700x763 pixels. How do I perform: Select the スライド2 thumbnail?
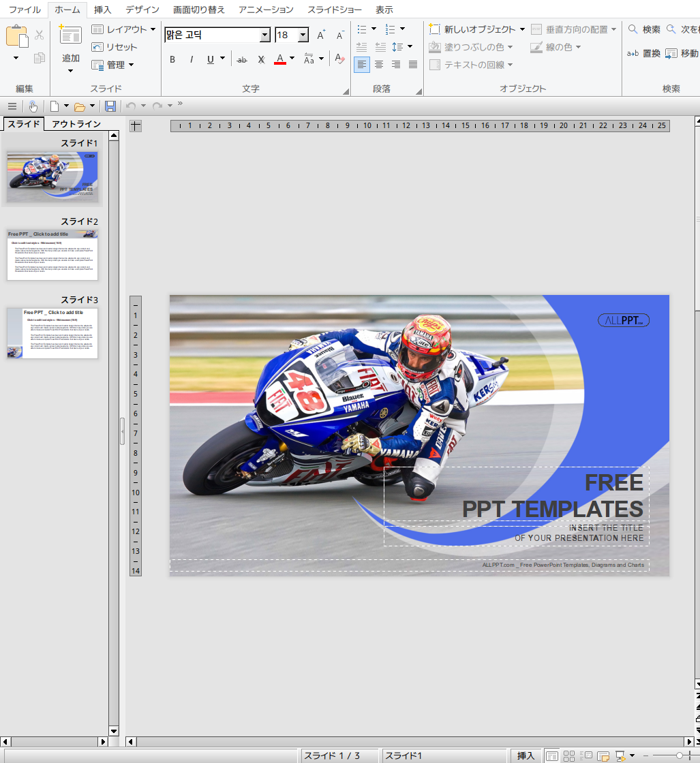point(52,255)
